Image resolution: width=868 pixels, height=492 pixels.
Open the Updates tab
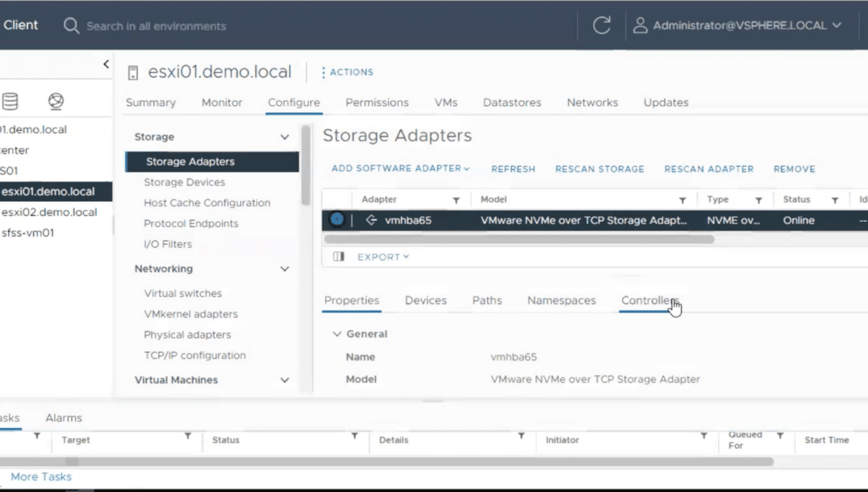pyautogui.click(x=666, y=102)
